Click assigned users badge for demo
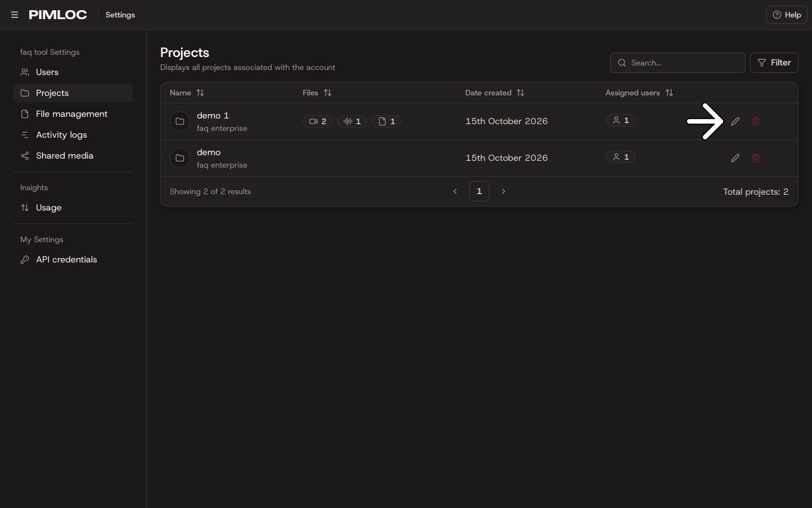Image resolution: width=812 pixels, height=508 pixels. [x=620, y=157]
